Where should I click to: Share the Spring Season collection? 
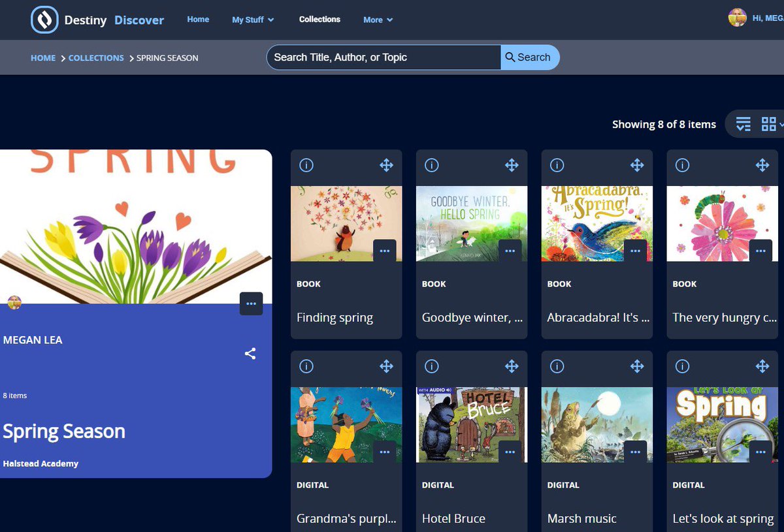(x=250, y=354)
